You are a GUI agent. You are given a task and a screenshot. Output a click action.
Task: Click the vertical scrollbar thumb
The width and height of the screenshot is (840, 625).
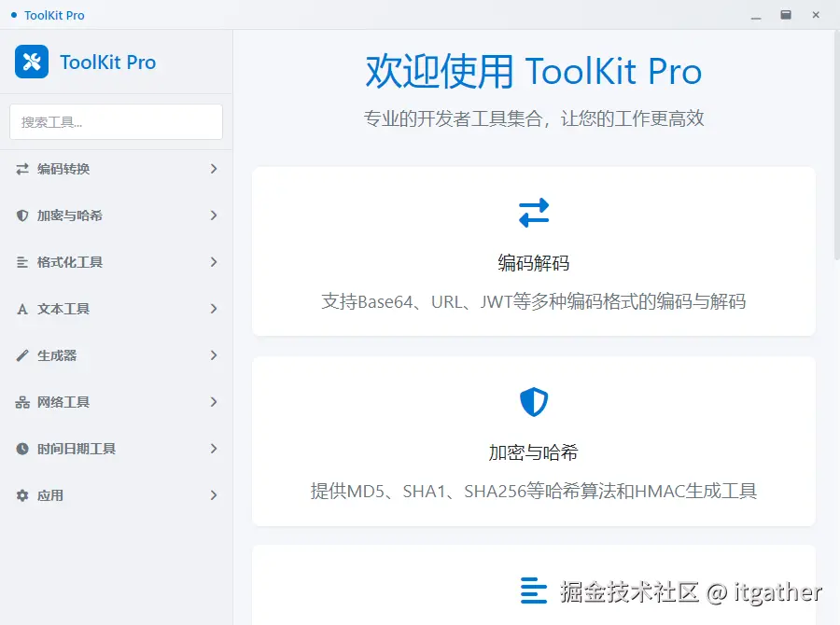click(837, 145)
